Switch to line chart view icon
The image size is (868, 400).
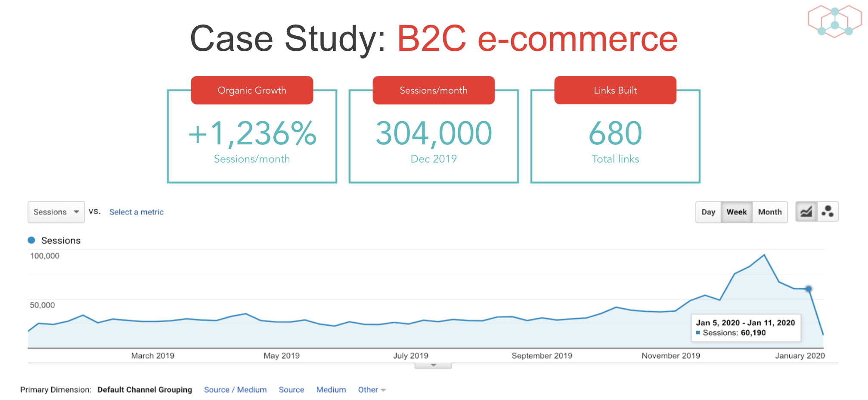(x=806, y=212)
